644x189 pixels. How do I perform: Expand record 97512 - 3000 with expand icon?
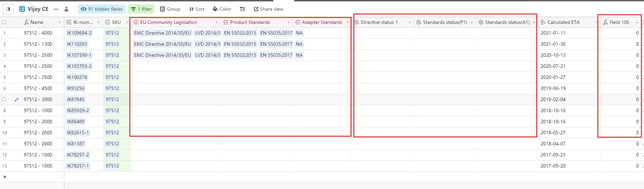pyautogui.click(x=16, y=99)
